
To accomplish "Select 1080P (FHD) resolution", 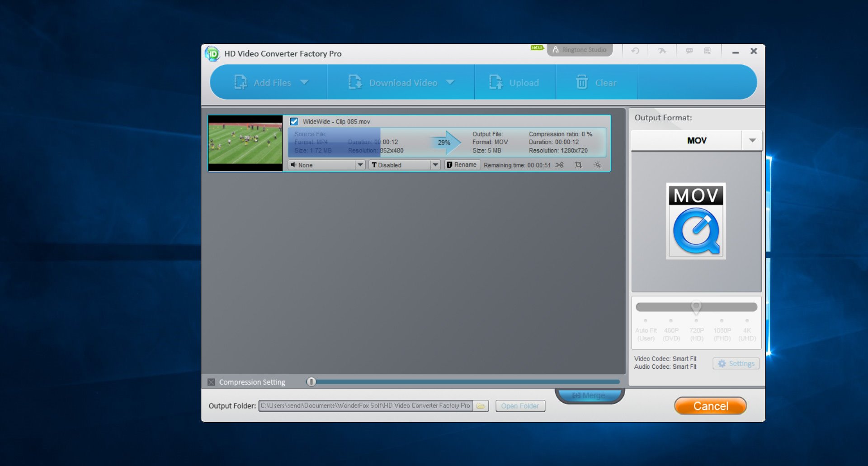I will click(722, 334).
